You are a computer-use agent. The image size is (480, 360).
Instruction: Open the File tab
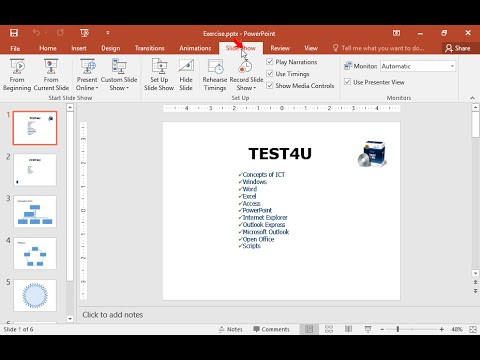[x=15, y=48]
